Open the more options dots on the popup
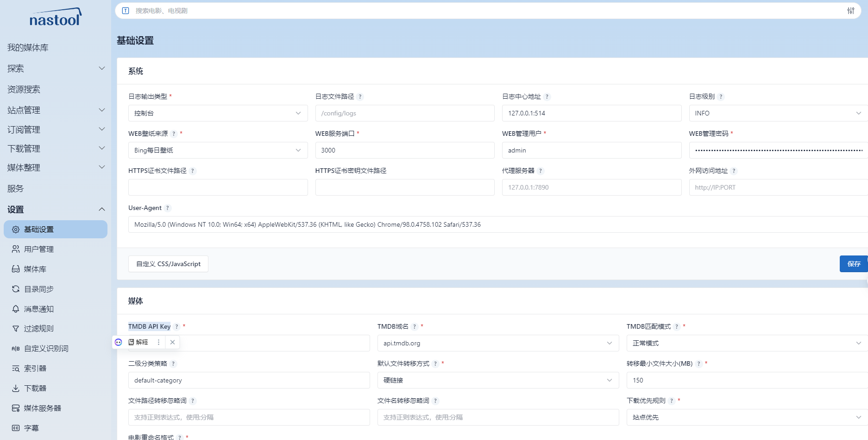Screen dimensions: 868x440 click(158, 342)
